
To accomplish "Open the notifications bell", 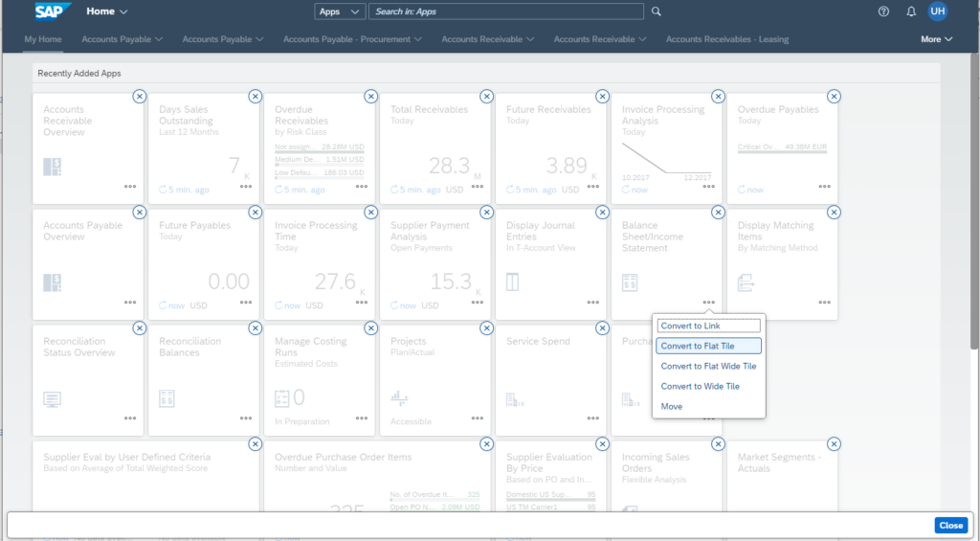I will (910, 11).
